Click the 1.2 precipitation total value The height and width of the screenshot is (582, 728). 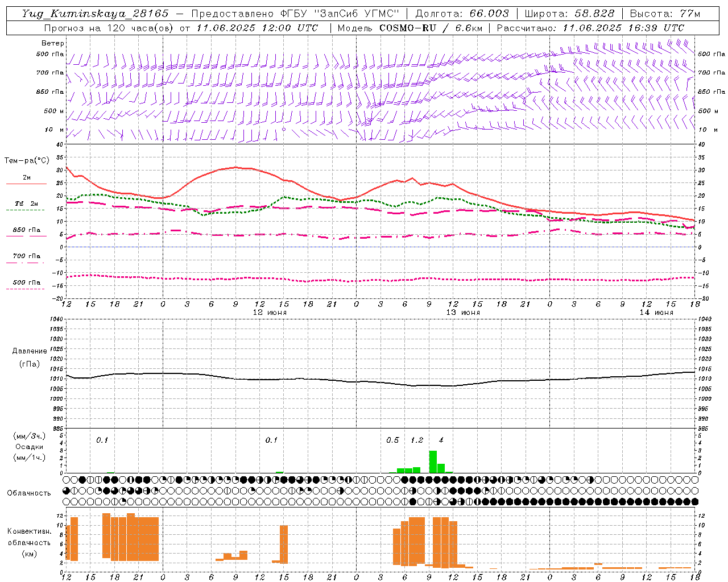point(417,440)
